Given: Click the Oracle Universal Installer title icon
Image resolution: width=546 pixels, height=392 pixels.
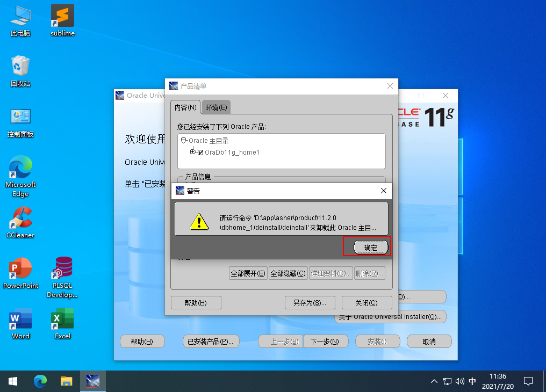Looking at the screenshot, I should [120, 95].
